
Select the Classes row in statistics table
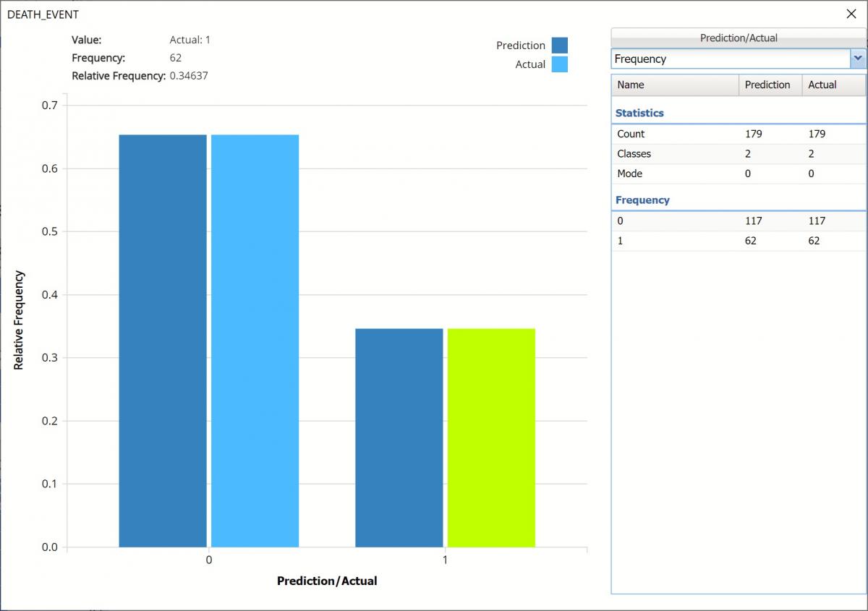point(738,153)
